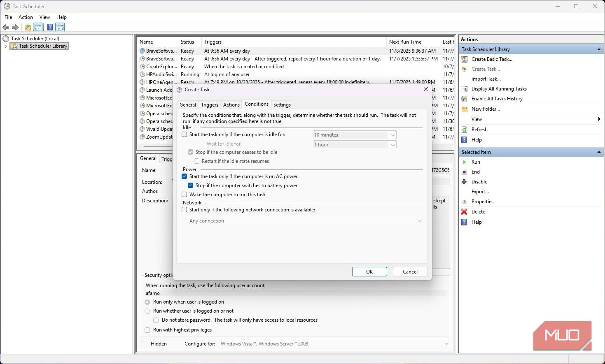Uncheck Stop if computer switches to battery power
Screen dimensions: 605x364
[191, 185]
